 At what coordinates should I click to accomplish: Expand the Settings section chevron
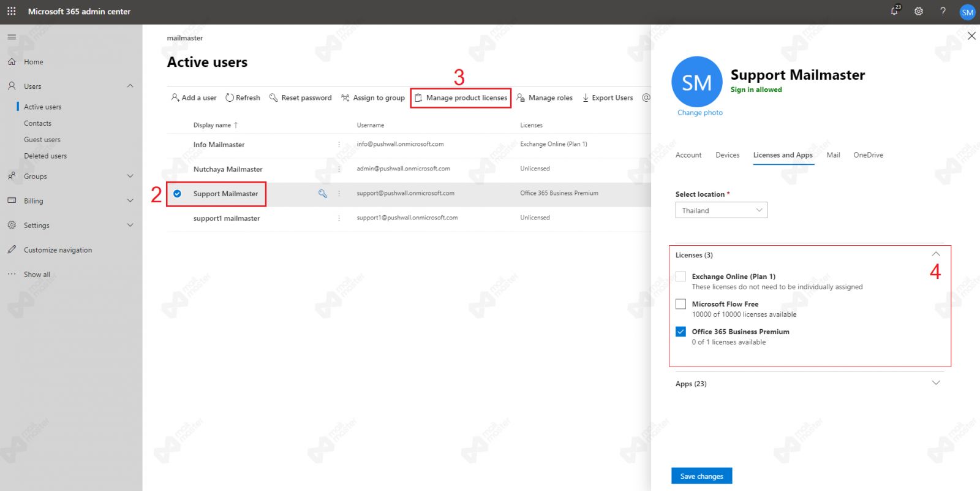coord(130,225)
